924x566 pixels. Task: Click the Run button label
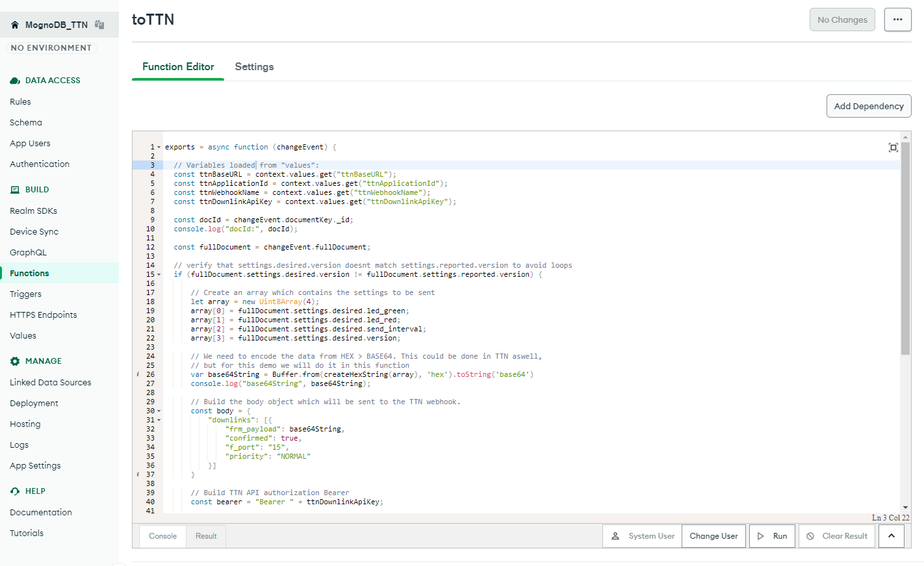click(780, 536)
